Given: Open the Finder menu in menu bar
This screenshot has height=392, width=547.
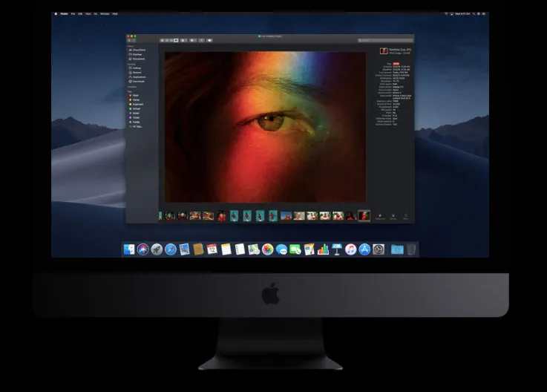Looking at the screenshot, I should (x=64, y=14).
